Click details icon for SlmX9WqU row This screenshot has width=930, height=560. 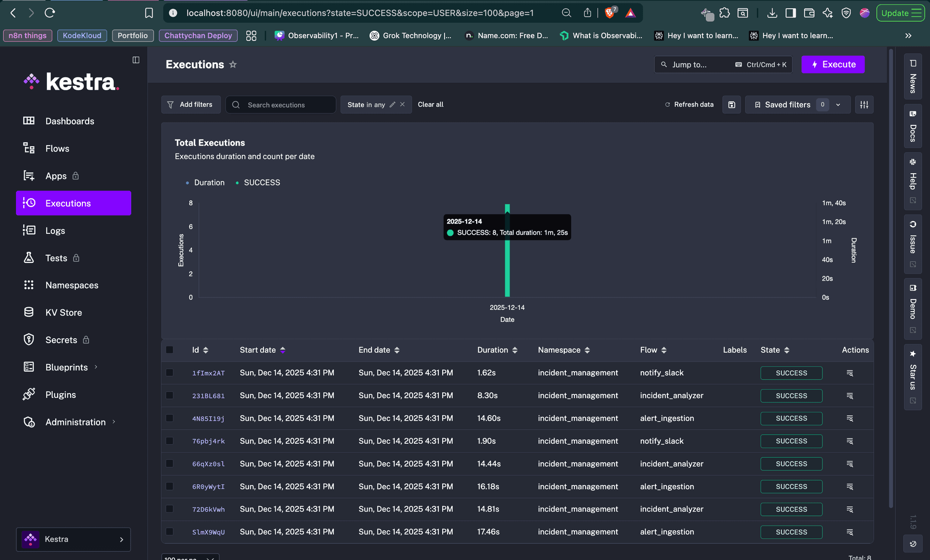[x=850, y=532]
